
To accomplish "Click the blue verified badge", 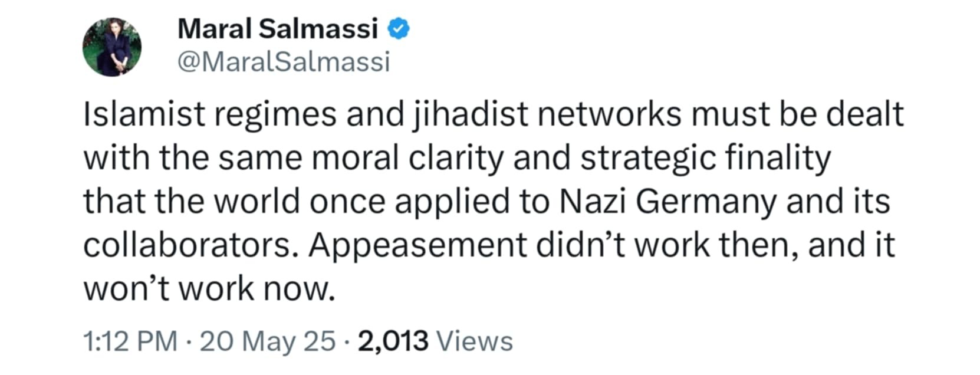I will pyautogui.click(x=398, y=29).
